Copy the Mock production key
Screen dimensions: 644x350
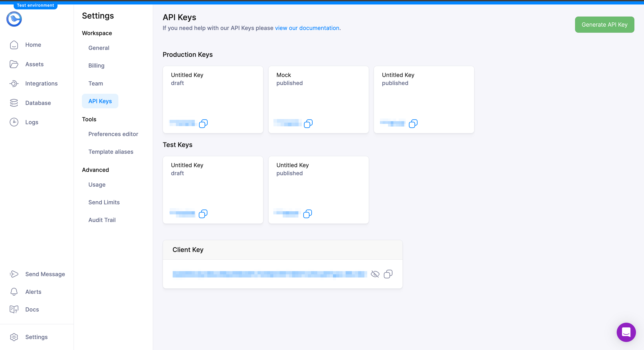(309, 123)
